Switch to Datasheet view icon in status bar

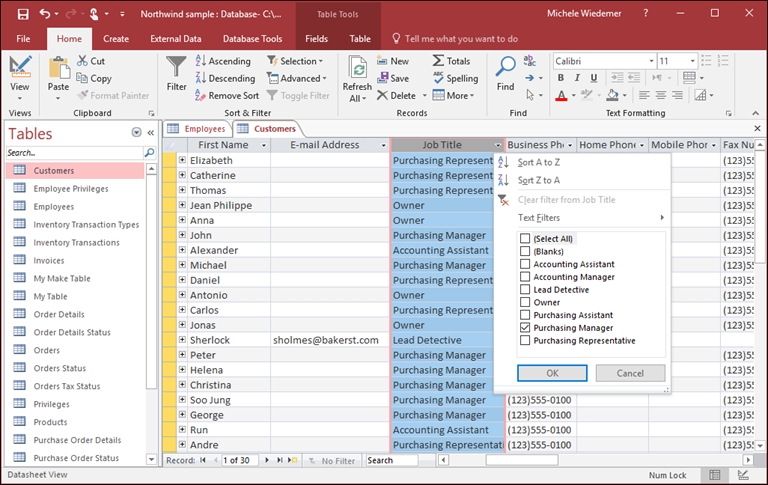[715, 475]
